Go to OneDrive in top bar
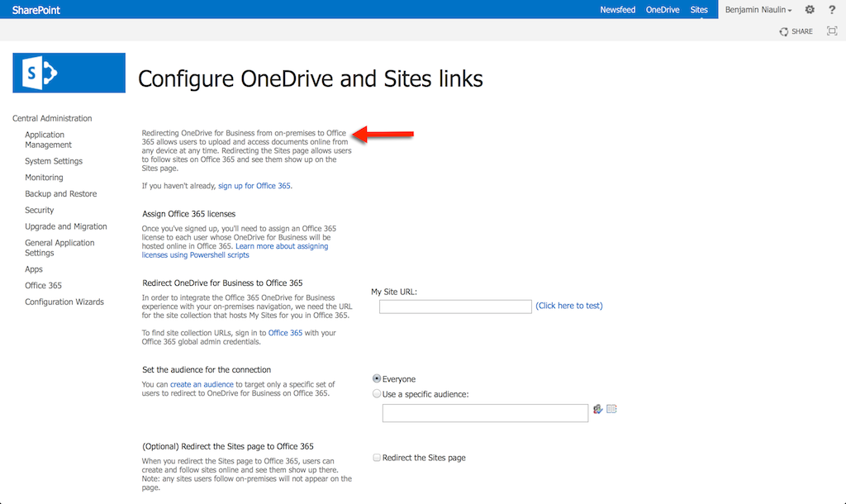846x504 pixels. [663, 10]
